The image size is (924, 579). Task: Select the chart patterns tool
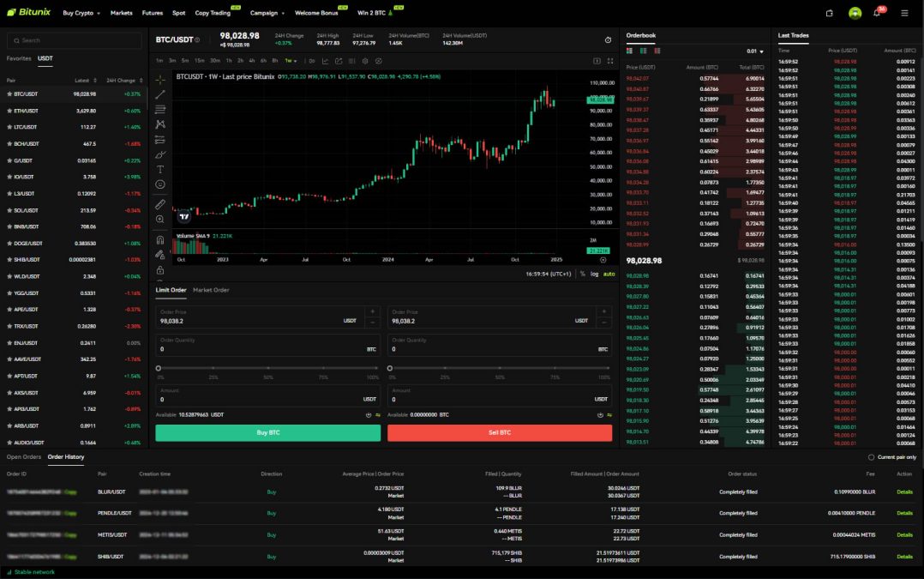[159, 124]
